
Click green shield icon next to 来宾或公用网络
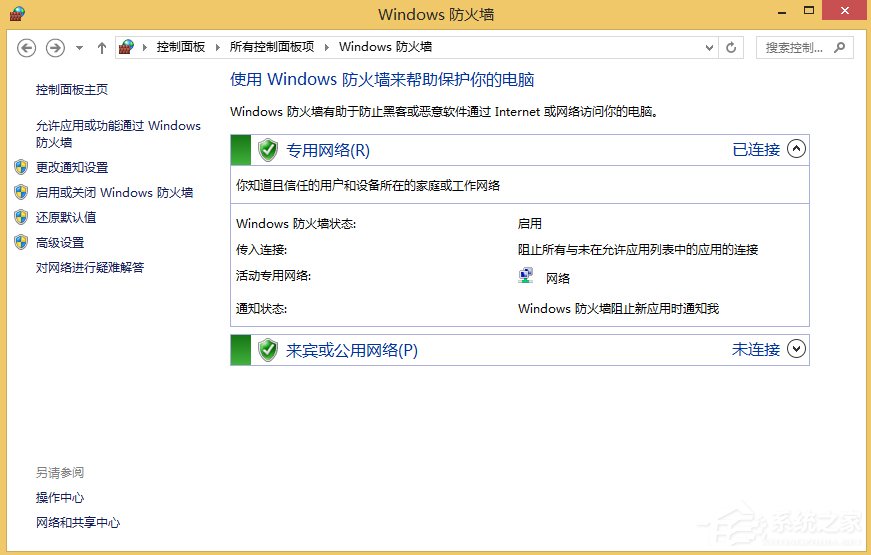pos(268,350)
